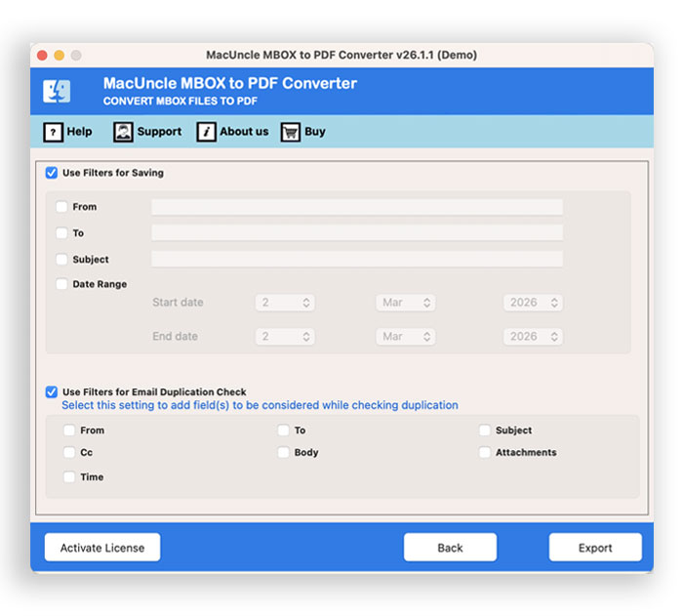Click the End date label
This screenshot has width=683, height=616.
175,336
